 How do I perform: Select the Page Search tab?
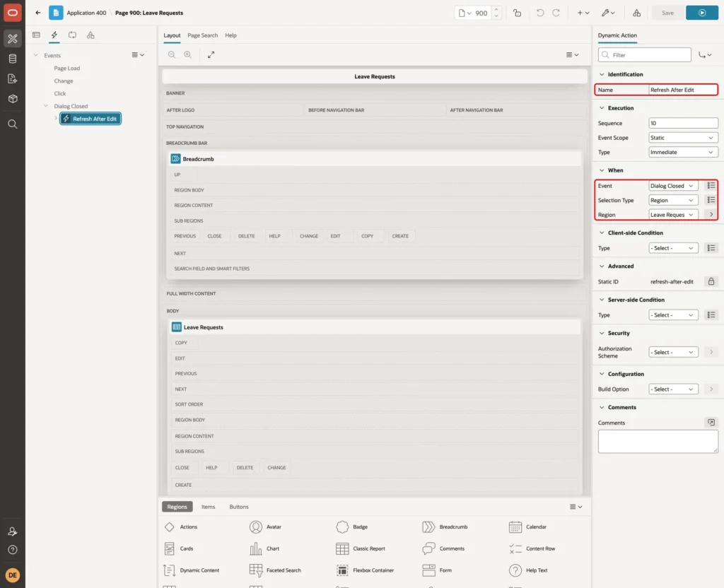click(202, 35)
